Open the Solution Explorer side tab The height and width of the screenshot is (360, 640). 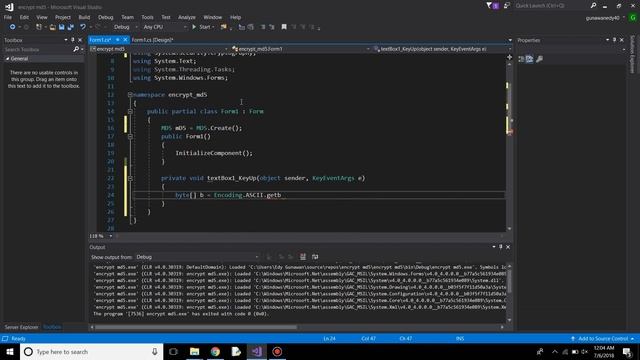[633, 55]
